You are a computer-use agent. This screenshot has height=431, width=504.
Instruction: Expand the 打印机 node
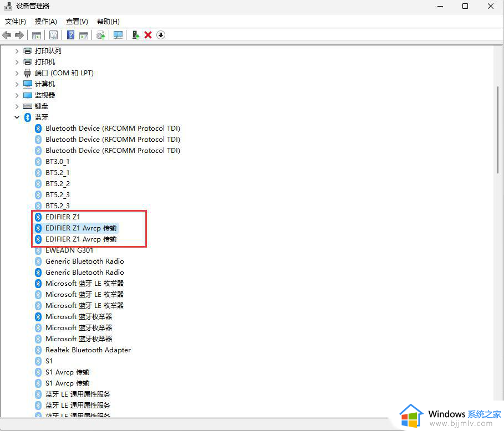click(17, 61)
